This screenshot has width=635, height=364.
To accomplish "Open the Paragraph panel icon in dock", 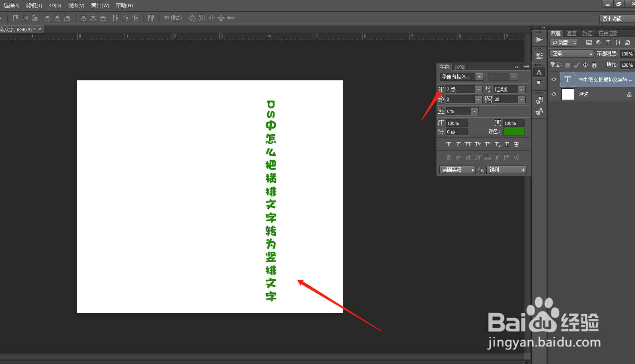I will tap(539, 84).
